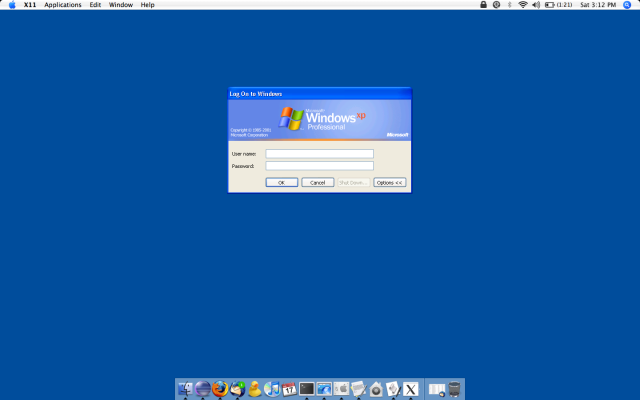Screen dimensions: 640x400
Task: Open System Preferences from the dock
Action: pyautogui.click(x=341, y=389)
